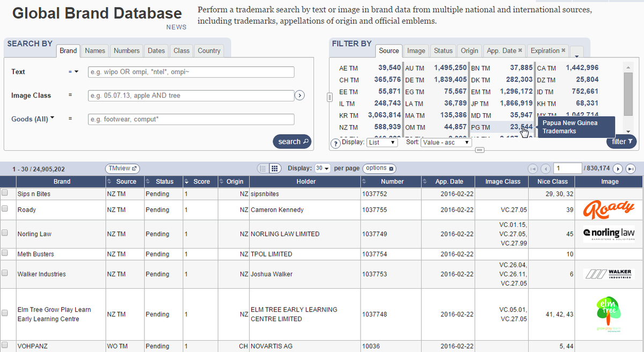Select the Country search tab
The width and height of the screenshot is (644, 352).
209,50
